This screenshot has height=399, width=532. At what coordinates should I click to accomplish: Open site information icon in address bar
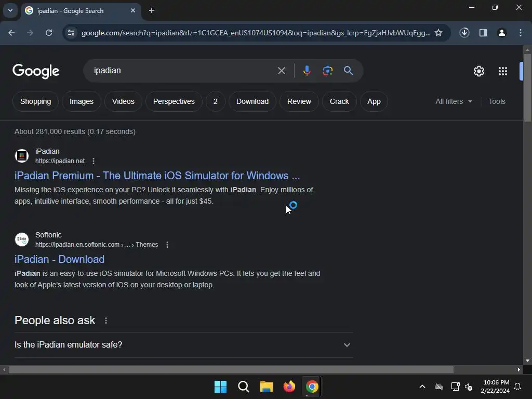coord(71,33)
